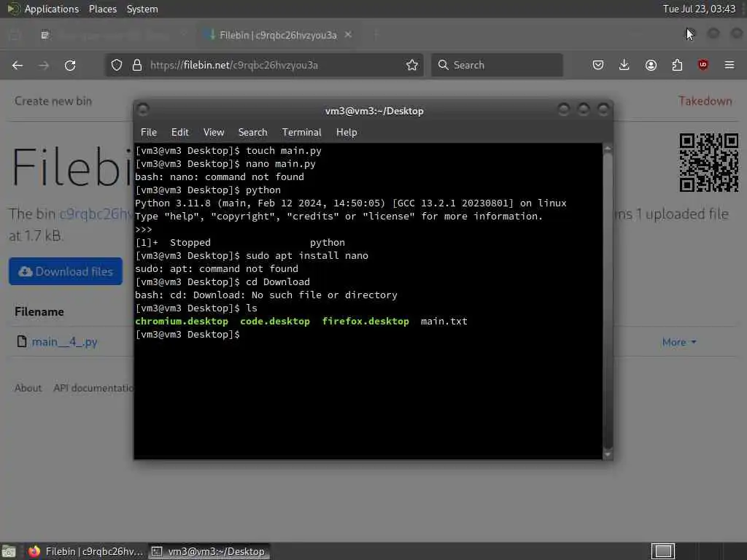Open API documentation footer link
This screenshot has height=560, width=747.
(x=93, y=388)
